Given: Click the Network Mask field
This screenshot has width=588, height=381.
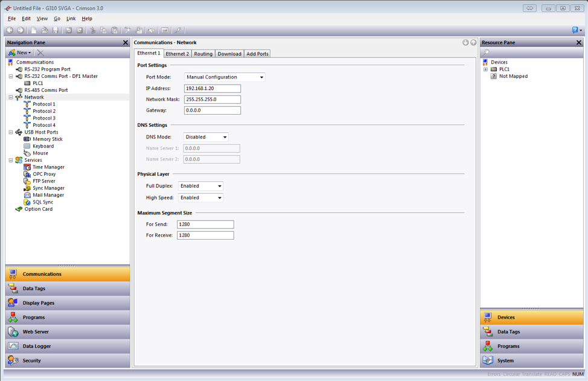Looking at the screenshot, I should 213,100.
